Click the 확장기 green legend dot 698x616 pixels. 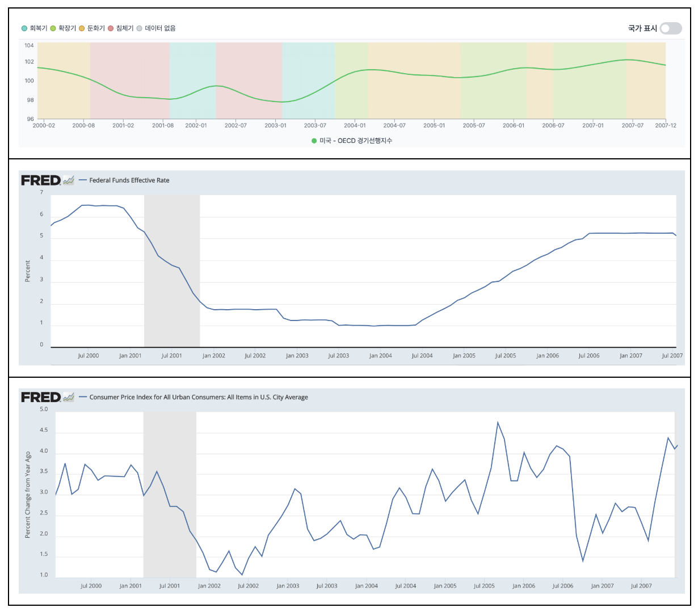pos(53,28)
